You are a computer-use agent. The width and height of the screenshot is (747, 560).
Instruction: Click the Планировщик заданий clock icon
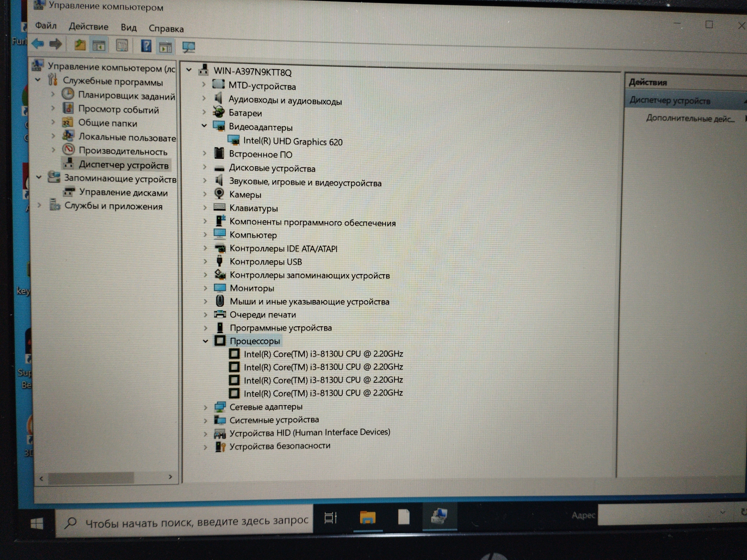coord(68,94)
